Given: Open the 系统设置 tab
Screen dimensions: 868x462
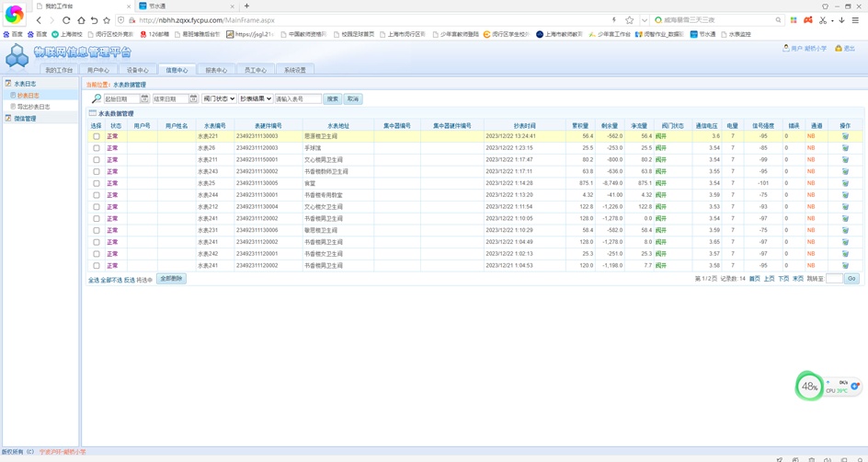Looking at the screenshot, I should pos(295,70).
